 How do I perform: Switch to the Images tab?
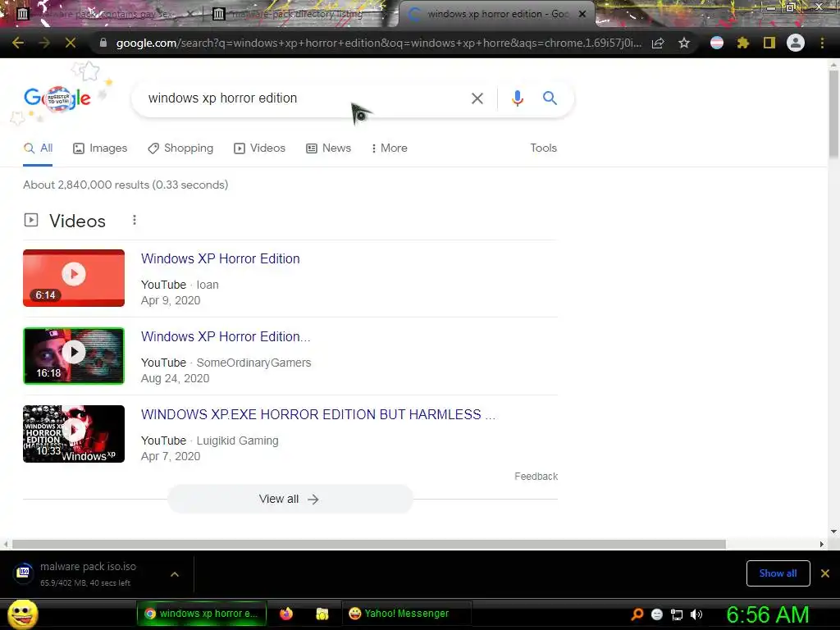pos(100,148)
